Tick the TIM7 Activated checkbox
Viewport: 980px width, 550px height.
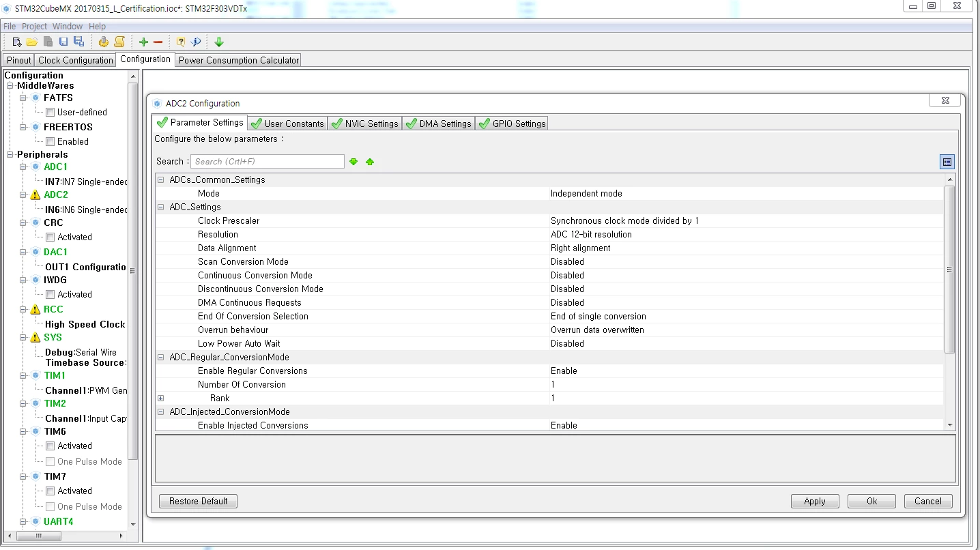tap(50, 491)
